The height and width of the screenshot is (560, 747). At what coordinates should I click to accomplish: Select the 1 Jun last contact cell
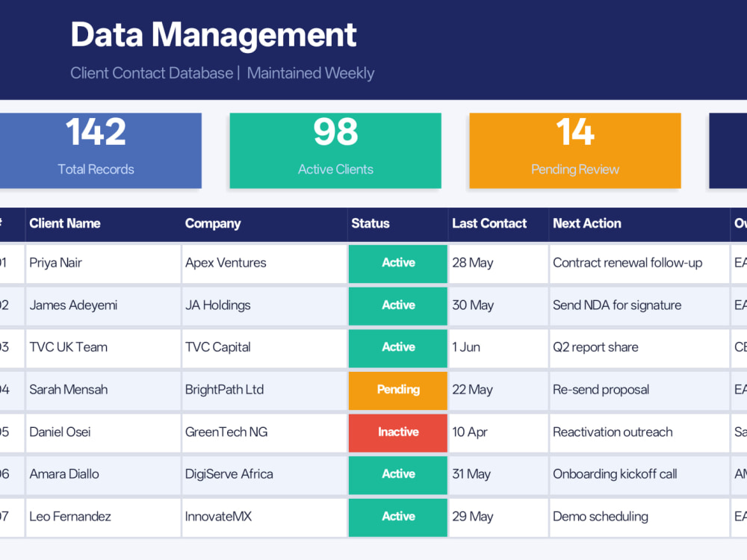point(498,348)
